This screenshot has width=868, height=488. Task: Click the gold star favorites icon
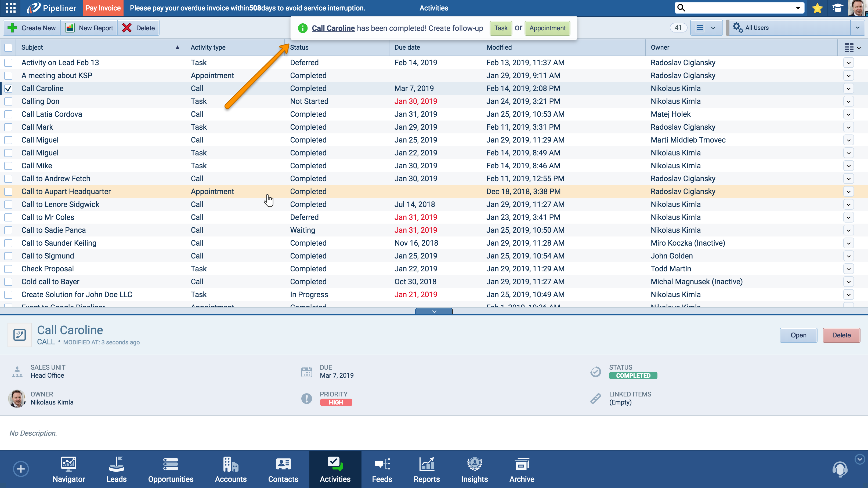click(x=818, y=8)
